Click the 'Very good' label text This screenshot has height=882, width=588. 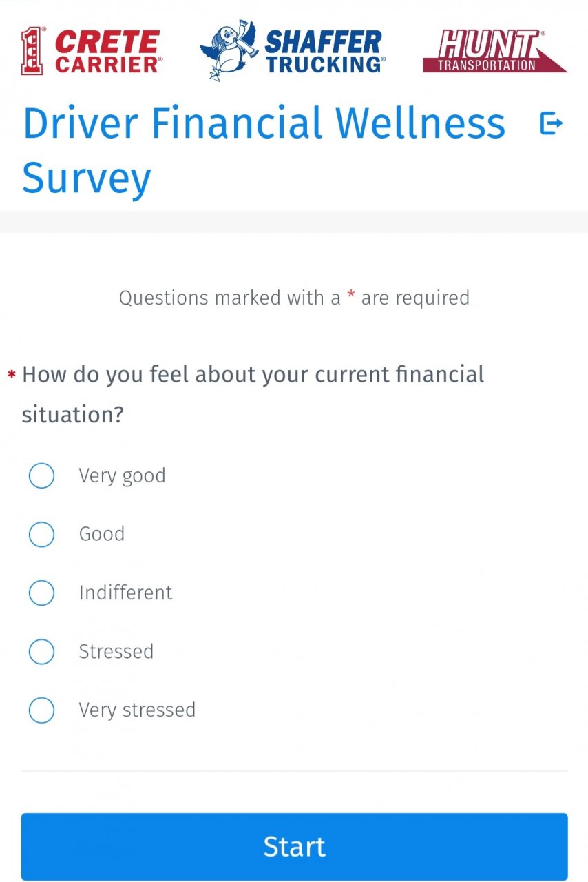(122, 475)
